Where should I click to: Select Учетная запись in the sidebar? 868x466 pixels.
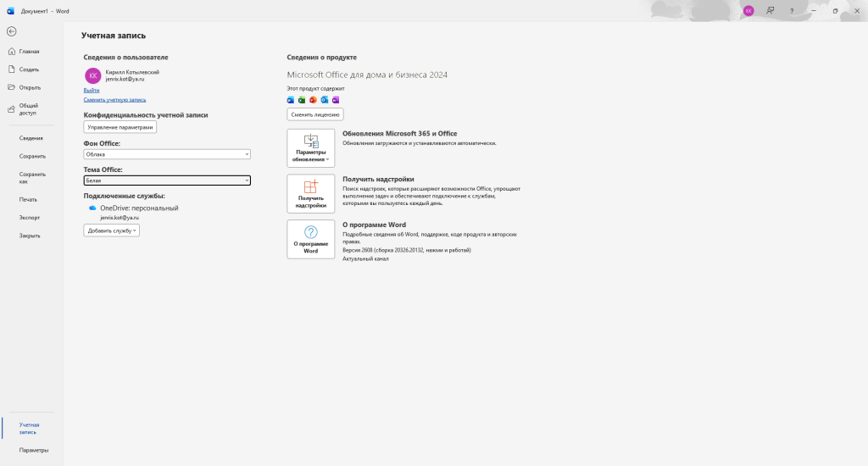29,429
